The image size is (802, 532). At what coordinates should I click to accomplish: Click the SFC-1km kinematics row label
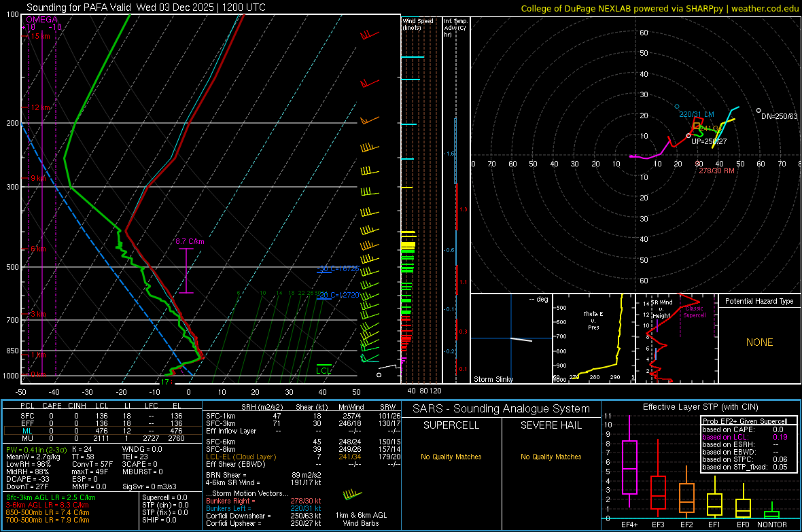coord(221,416)
